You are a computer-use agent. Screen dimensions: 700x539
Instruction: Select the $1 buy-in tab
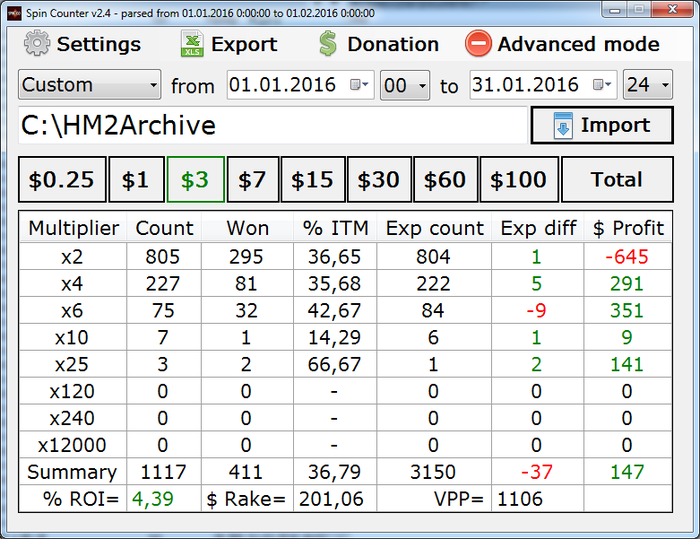(x=137, y=180)
